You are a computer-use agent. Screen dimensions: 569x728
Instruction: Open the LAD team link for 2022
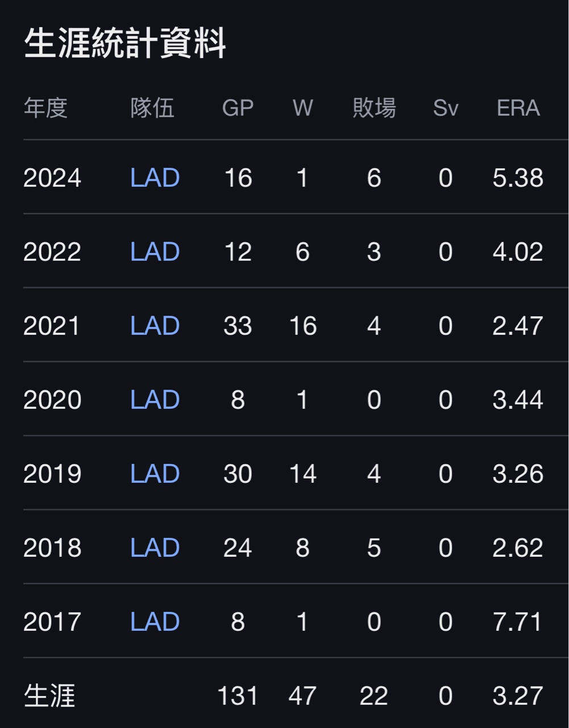155,252
